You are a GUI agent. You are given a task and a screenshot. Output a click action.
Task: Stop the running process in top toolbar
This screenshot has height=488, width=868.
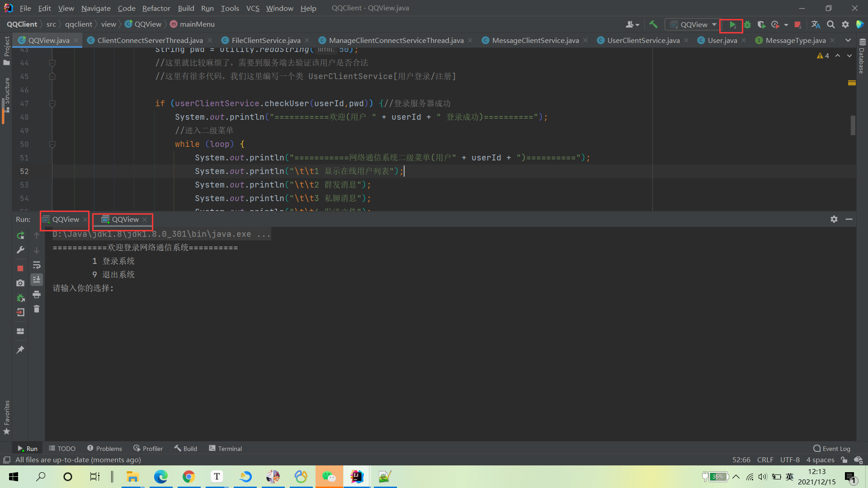tap(798, 25)
